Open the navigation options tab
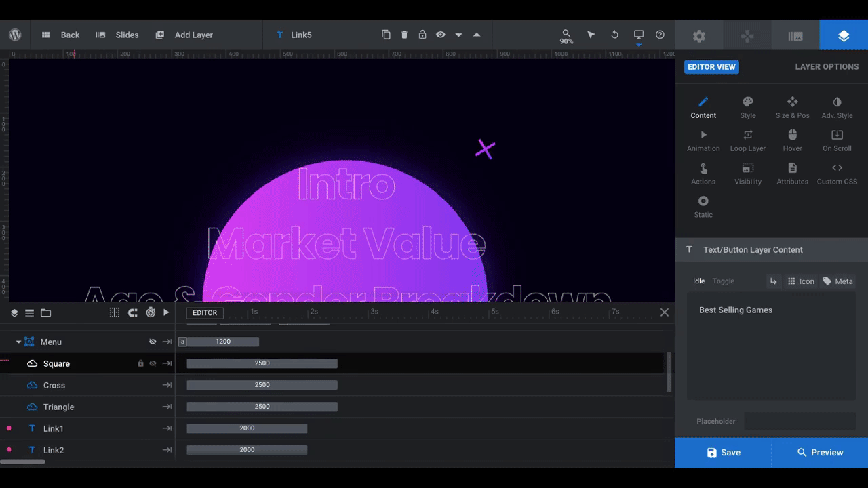 coord(747,36)
